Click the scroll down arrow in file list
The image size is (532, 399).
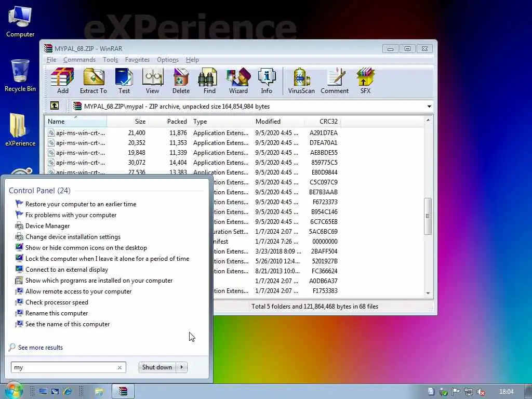pos(428,293)
